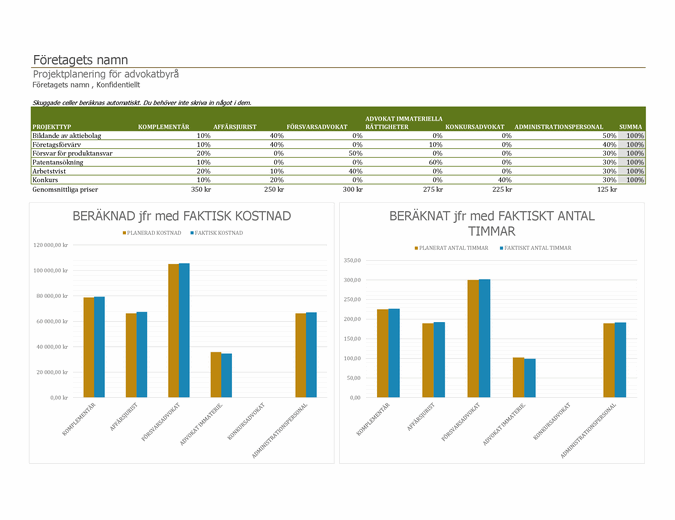Click the 350,0 axis label in hours chart
Image resolution: width=675 pixels, height=520 pixels.
tap(351, 261)
